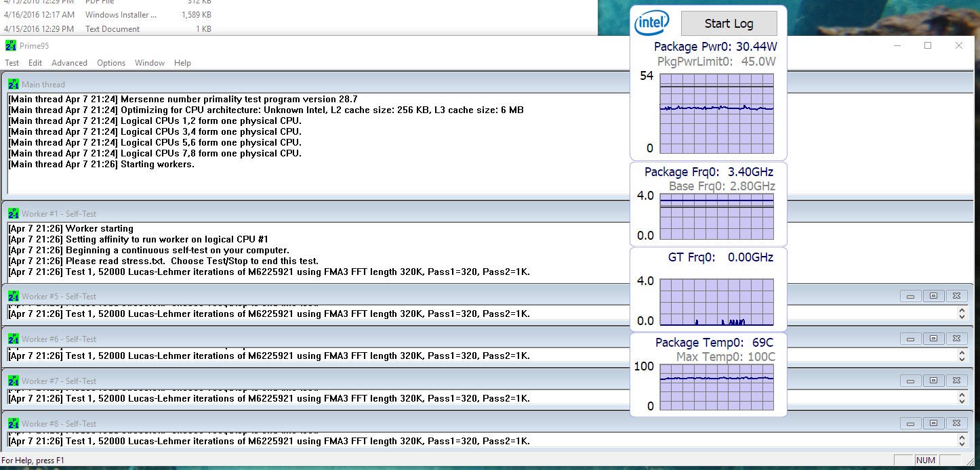Maximize the Worker #7 sub-window

click(933, 381)
